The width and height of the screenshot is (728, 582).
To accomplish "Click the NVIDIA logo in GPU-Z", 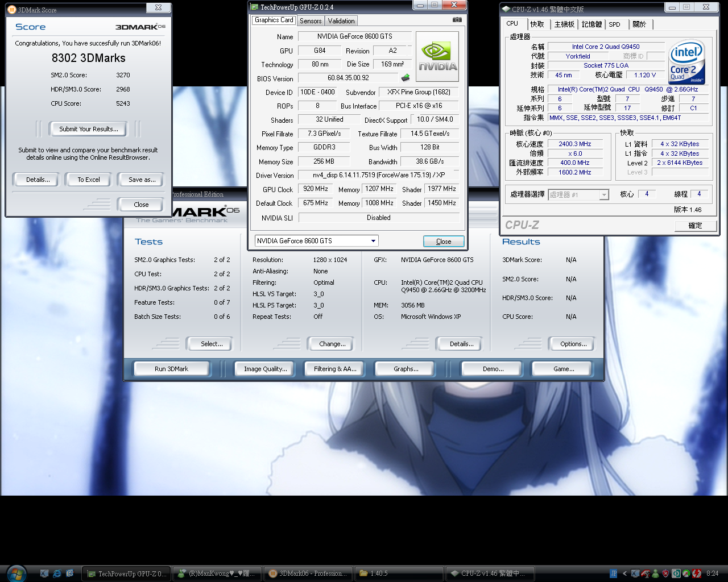I will tap(437, 57).
